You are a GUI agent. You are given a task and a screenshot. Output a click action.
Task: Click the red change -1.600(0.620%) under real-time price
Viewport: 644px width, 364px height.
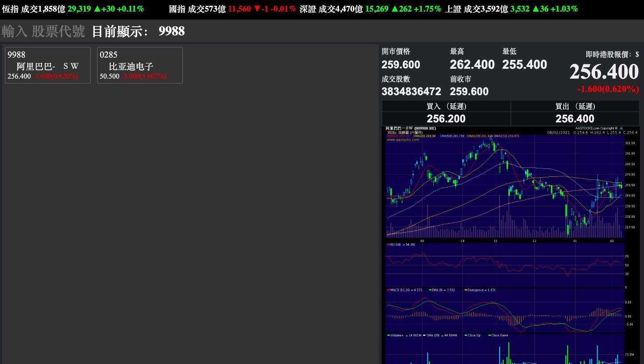tap(608, 89)
